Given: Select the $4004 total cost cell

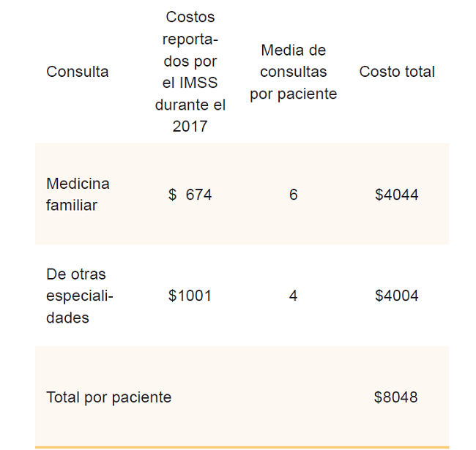Looking at the screenshot, I should point(396,296).
